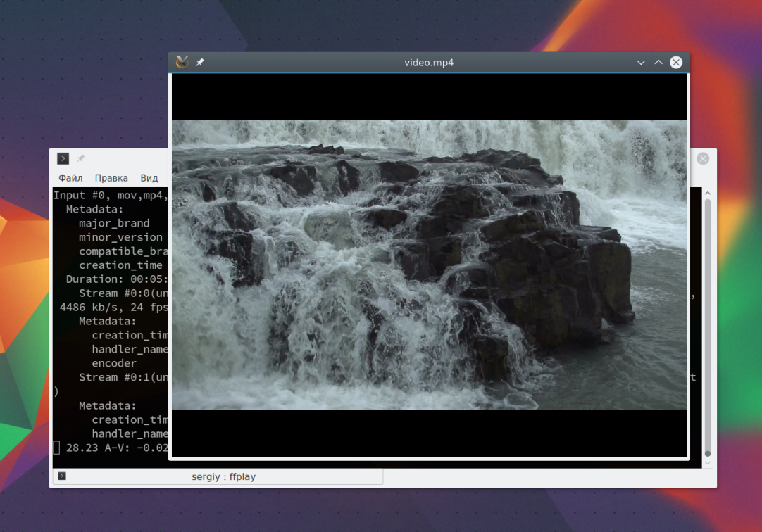This screenshot has height=532, width=762.
Task: Click the "Input #0, mov,mp4" terminal line
Action: coord(111,195)
